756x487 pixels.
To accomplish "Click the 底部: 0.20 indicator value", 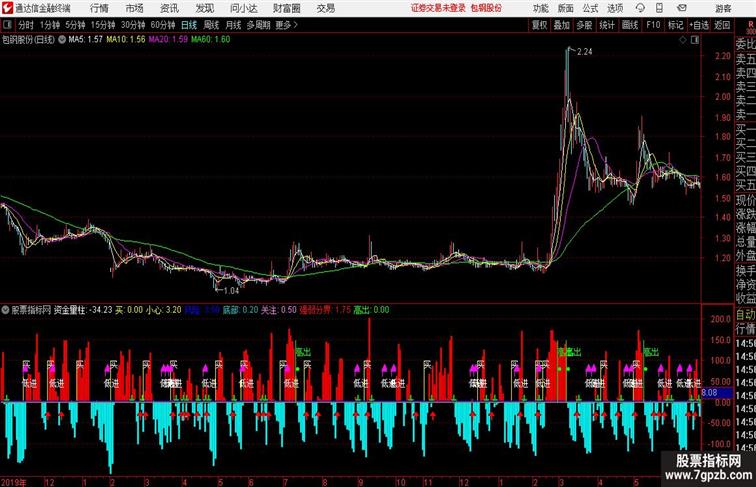I will click(241, 310).
